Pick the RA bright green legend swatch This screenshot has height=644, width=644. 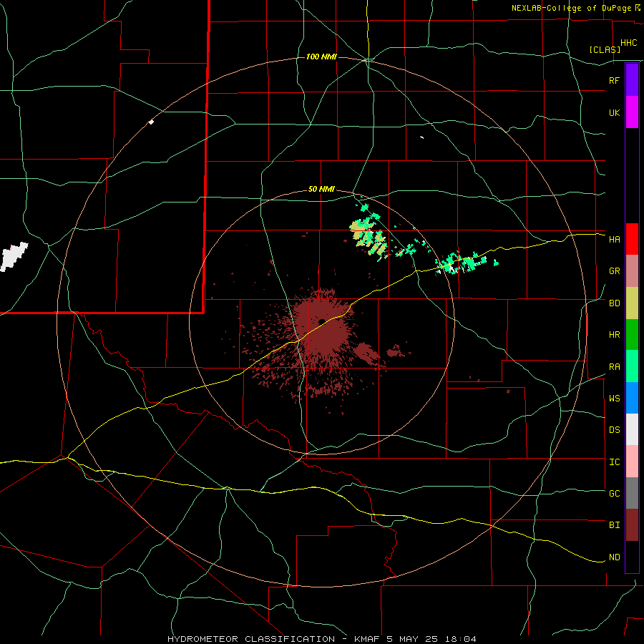click(x=632, y=366)
